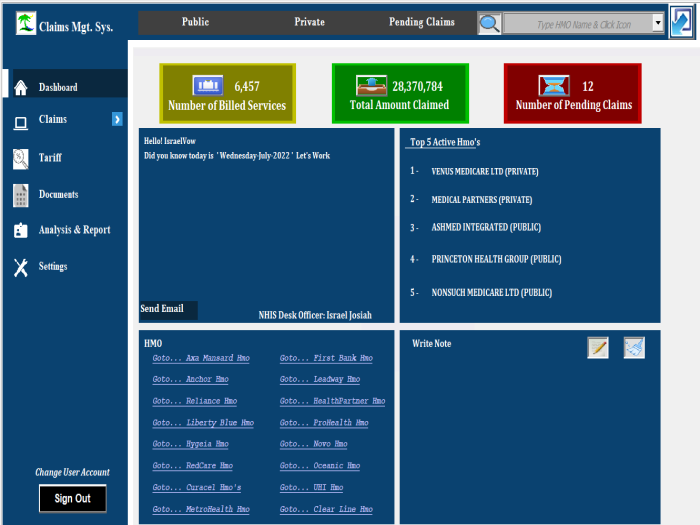The height and width of the screenshot is (525, 700).
Task: Click the palm tree app logo
Action: click(x=25, y=23)
